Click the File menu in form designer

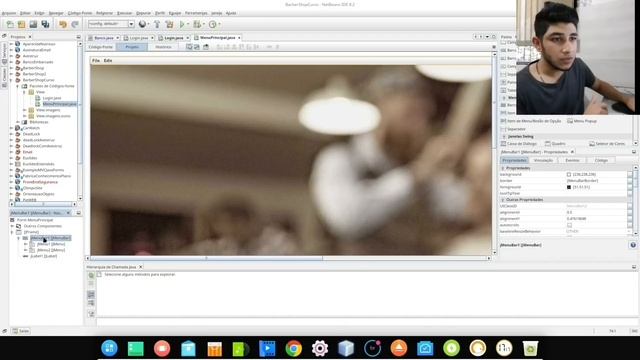click(x=96, y=60)
